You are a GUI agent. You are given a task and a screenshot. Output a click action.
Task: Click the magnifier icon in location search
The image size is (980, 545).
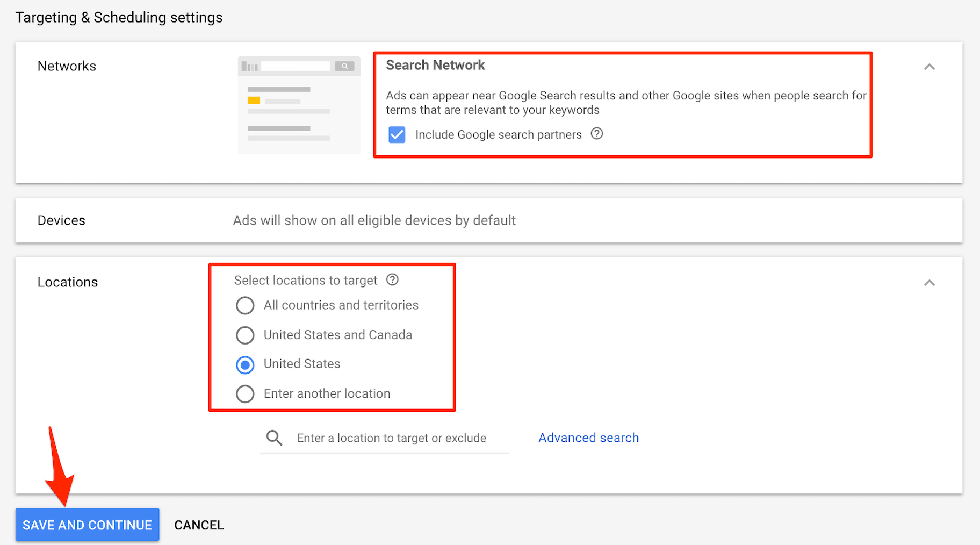tap(274, 438)
